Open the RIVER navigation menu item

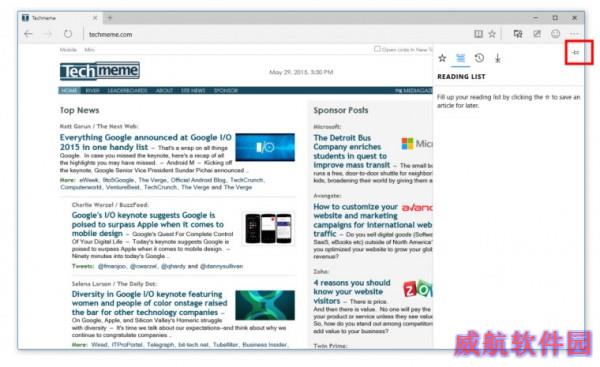click(x=93, y=90)
